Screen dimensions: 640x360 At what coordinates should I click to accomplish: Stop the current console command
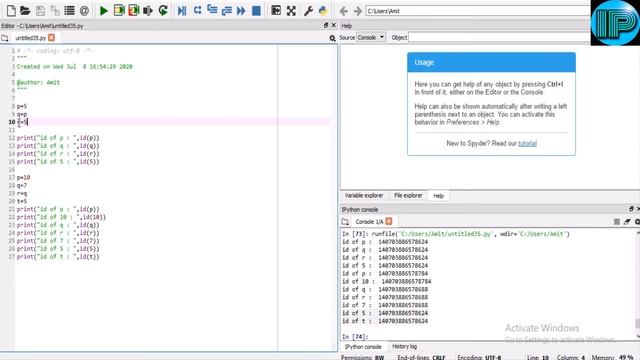(x=617, y=222)
